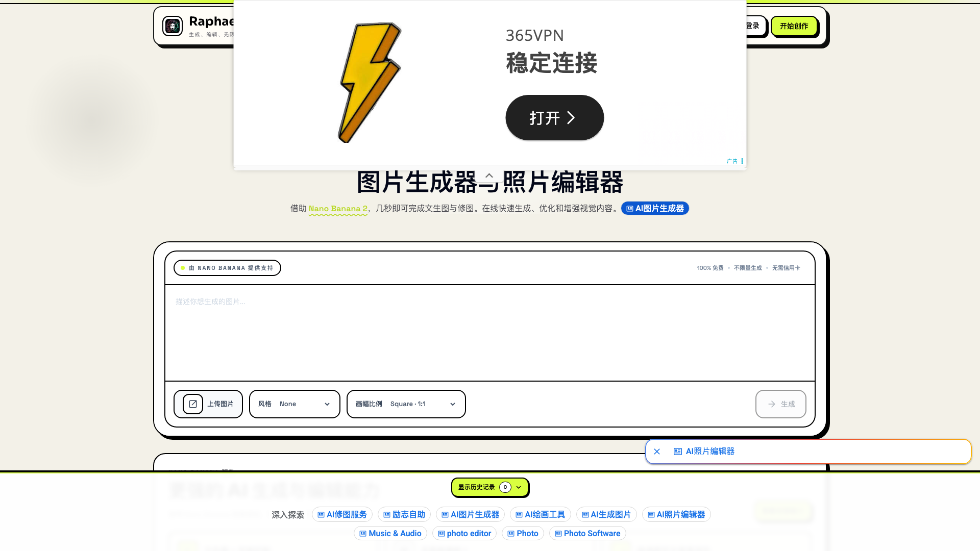Click the 生成 generate button
Screen dimensions: 980x551
pyautogui.click(x=781, y=404)
